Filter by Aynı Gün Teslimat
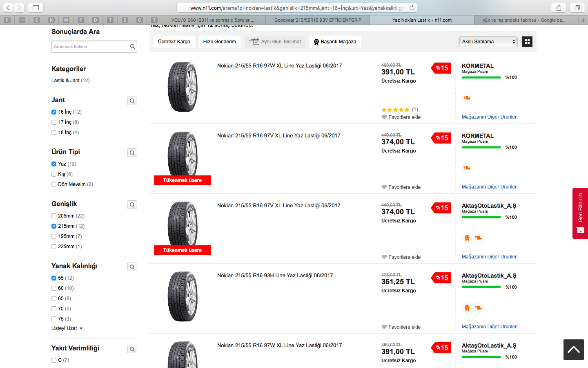The image size is (588, 368). 275,42
